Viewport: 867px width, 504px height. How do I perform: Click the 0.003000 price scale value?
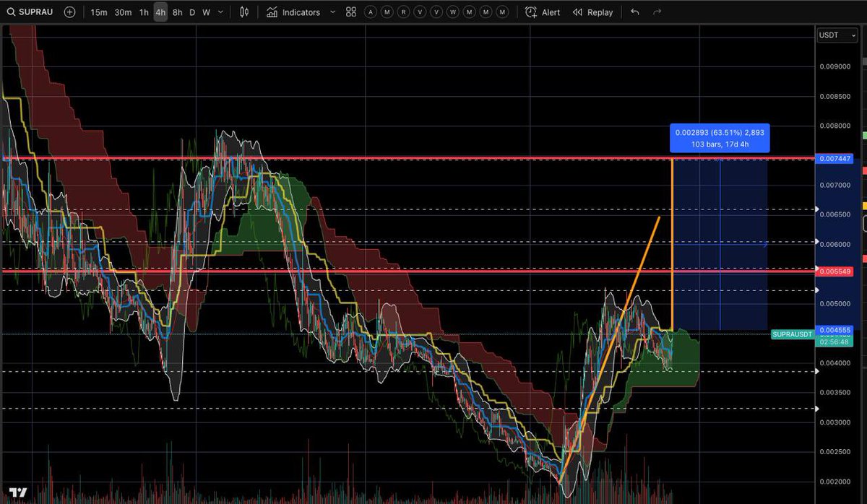pos(834,422)
